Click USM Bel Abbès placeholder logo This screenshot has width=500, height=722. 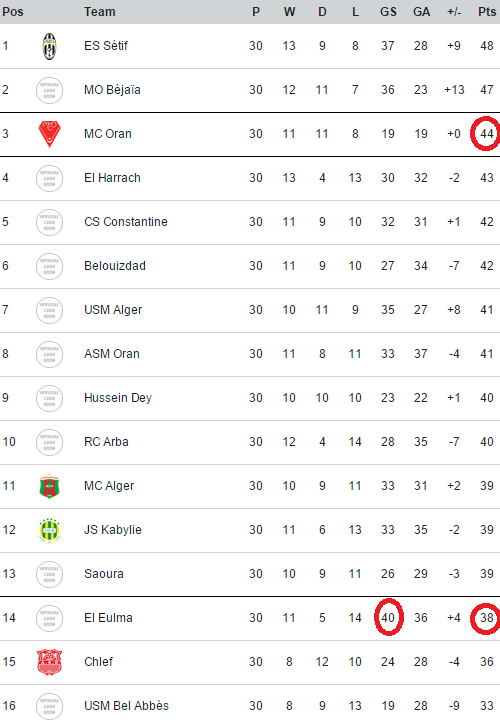pyautogui.click(x=49, y=706)
